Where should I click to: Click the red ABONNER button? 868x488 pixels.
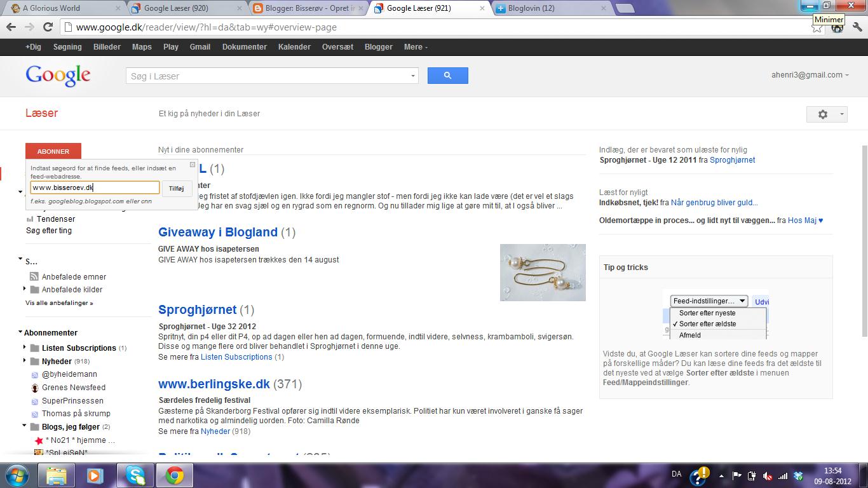53,151
